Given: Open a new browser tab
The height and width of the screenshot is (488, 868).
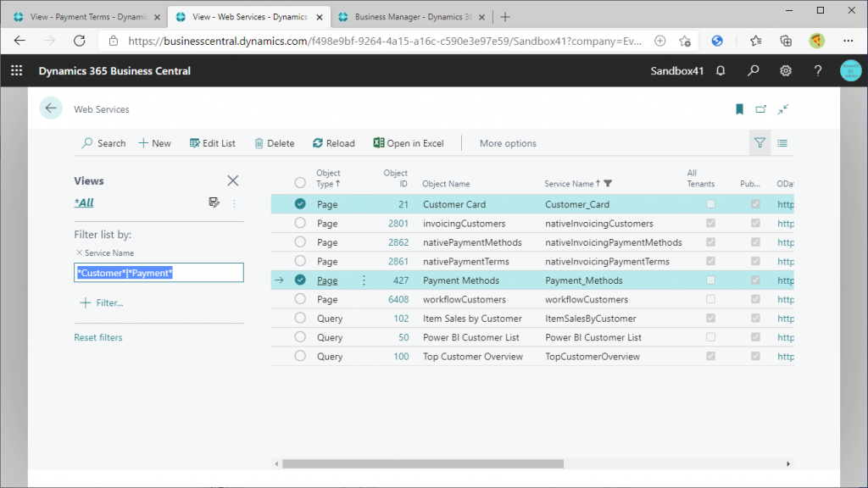Looking at the screenshot, I should 505,17.
